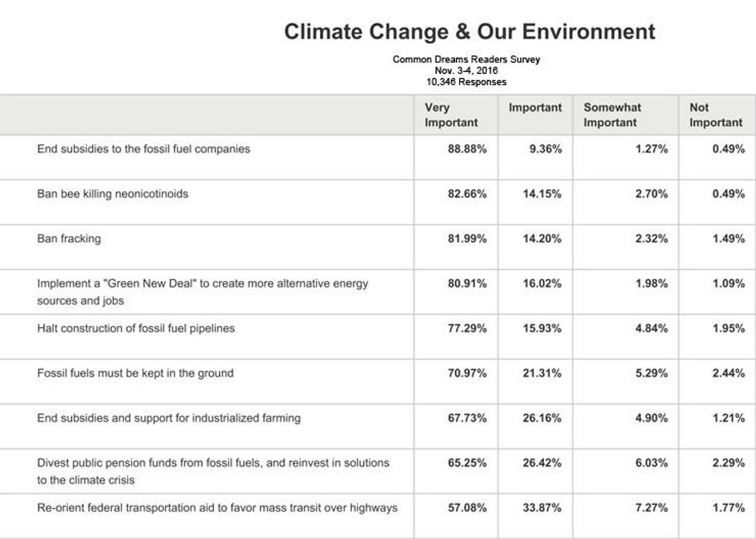Click the Important column header
The width and height of the screenshot is (756, 539).
pyautogui.click(x=535, y=108)
